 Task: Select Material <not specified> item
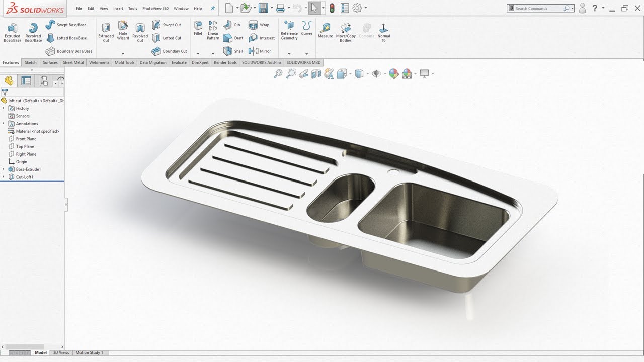pyautogui.click(x=34, y=131)
